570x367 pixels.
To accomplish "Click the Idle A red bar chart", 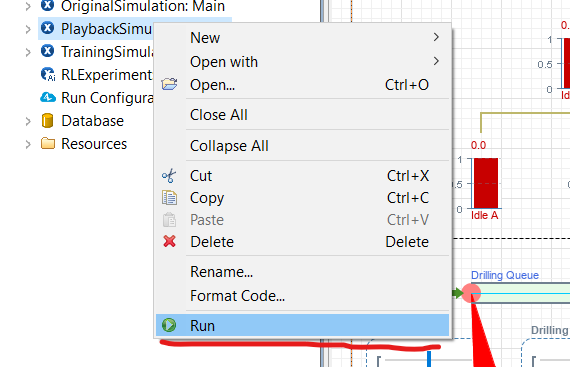I will point(486,183).
